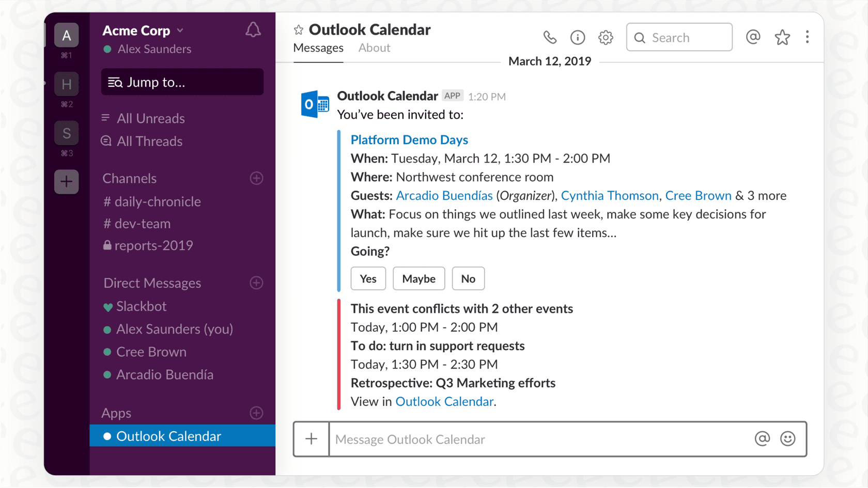Add a new workspace with the plus icon
Image resolution: width=868 pixels, height=488 pixels.
click(66, 181)
